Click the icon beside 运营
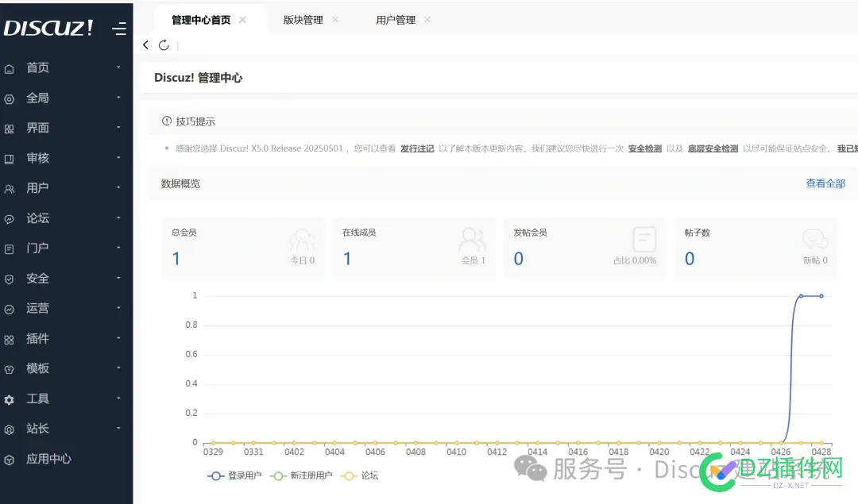 (x=10, y=310)
